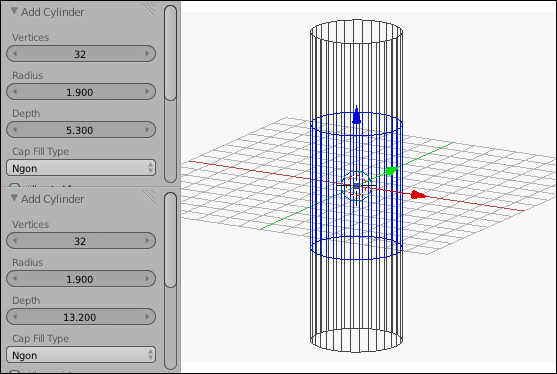Open the bottom Cap Fill Type Ngon dropdown

81,355
